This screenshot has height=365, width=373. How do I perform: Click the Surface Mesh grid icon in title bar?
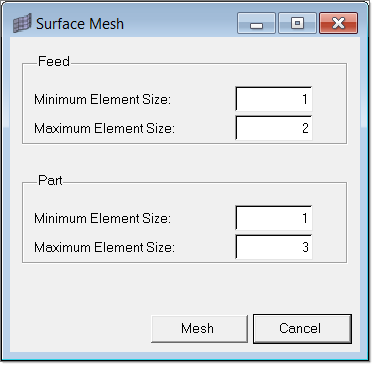22,23
